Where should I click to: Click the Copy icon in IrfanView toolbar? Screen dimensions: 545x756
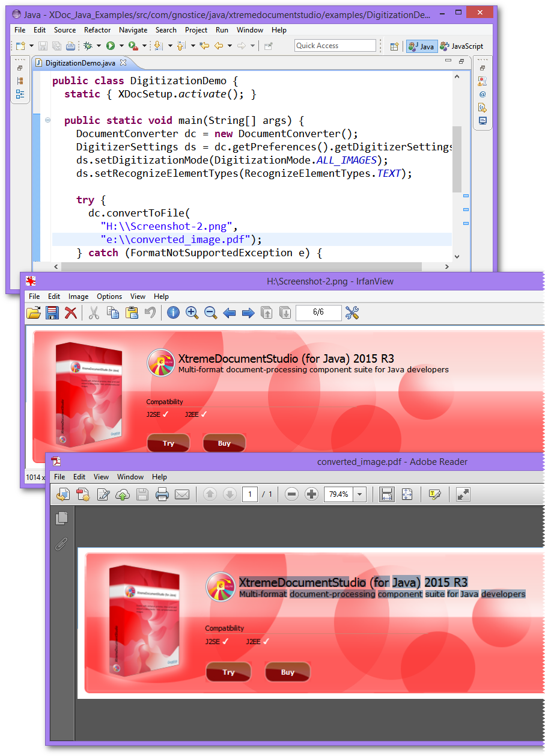pos(113,312)
